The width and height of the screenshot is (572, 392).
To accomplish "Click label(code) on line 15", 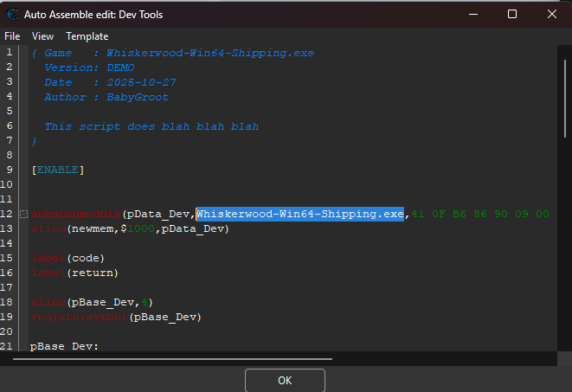I will pyautogui.click(x=67, y=258).
